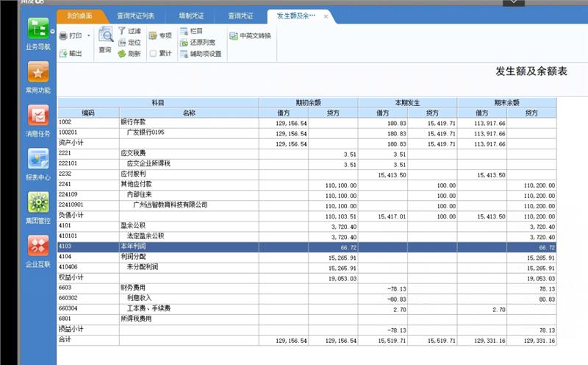The width and height of the screenshot is (588, 365).
Task: Close the 发生额及余额表 tab
Action: (324, 15)
